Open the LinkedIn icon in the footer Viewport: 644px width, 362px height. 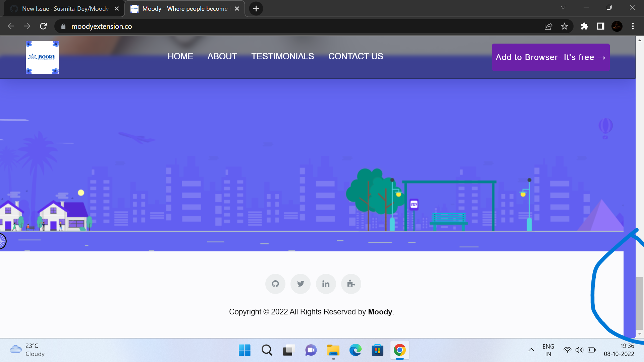(x=326, y=284)
